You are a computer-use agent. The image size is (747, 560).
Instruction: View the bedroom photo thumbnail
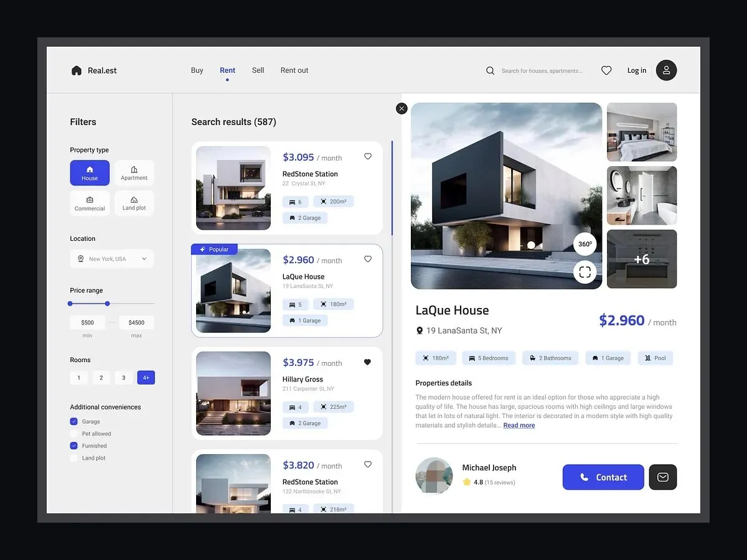tap(642, 132)
